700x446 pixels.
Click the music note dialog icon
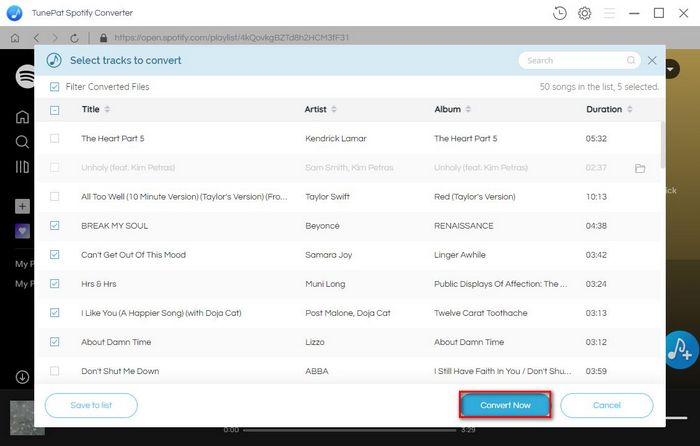[x=54, y=60]
